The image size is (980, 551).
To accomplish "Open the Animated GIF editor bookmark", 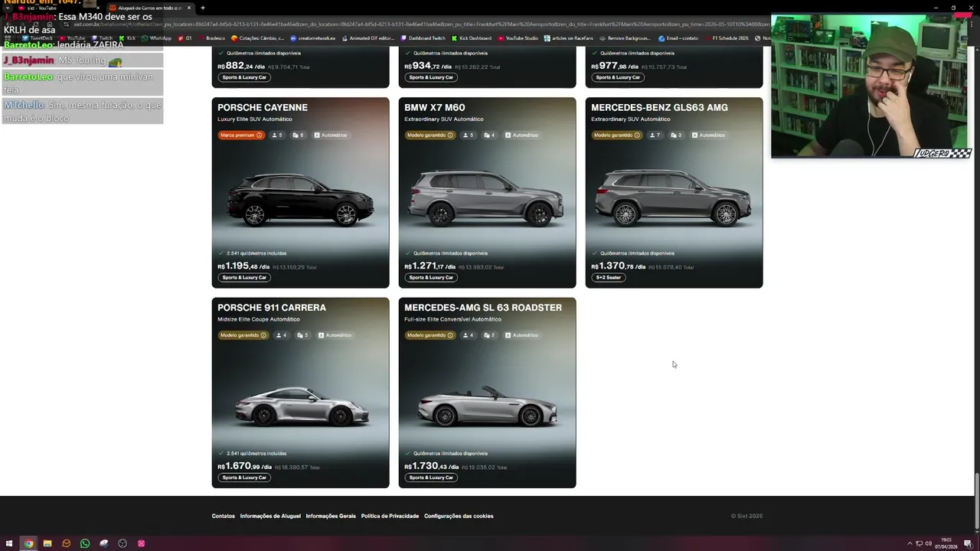I will (x=368, y=38).
